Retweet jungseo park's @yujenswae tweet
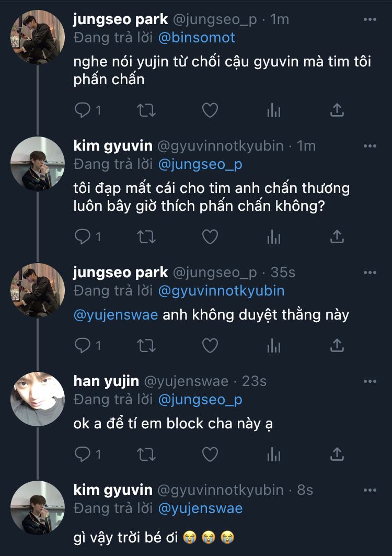 (146, 345)
